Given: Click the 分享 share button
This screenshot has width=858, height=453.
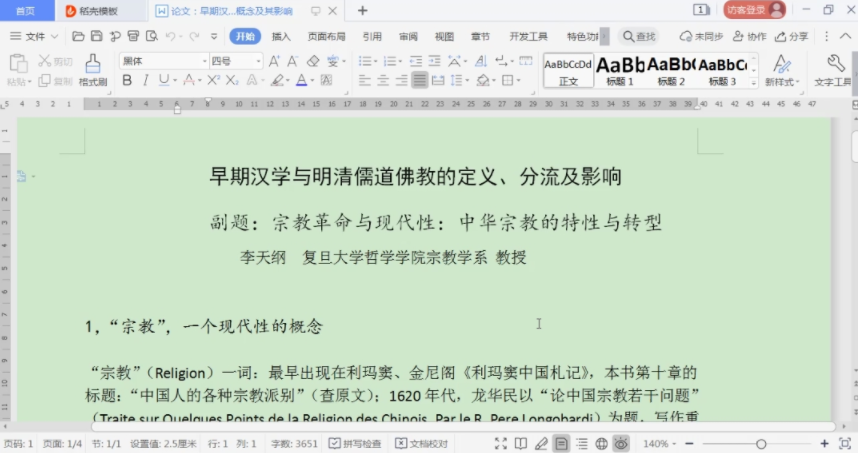Looking at the screenshot, I should coord(792,37).
